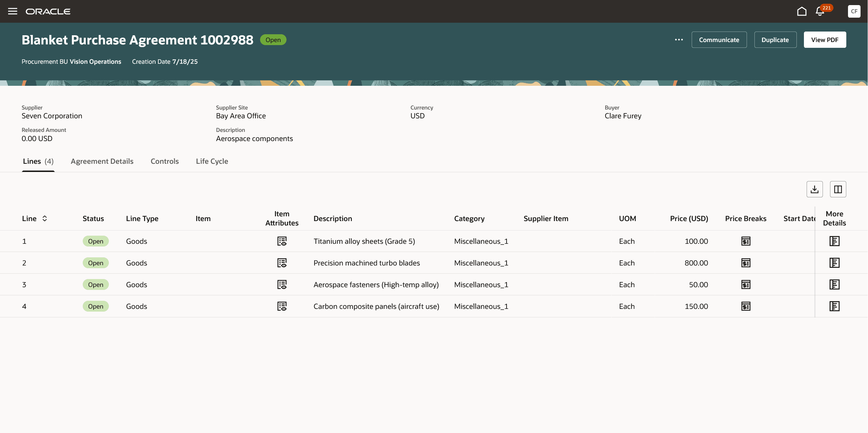Open the Life Cycle tab

pos(212,161)
